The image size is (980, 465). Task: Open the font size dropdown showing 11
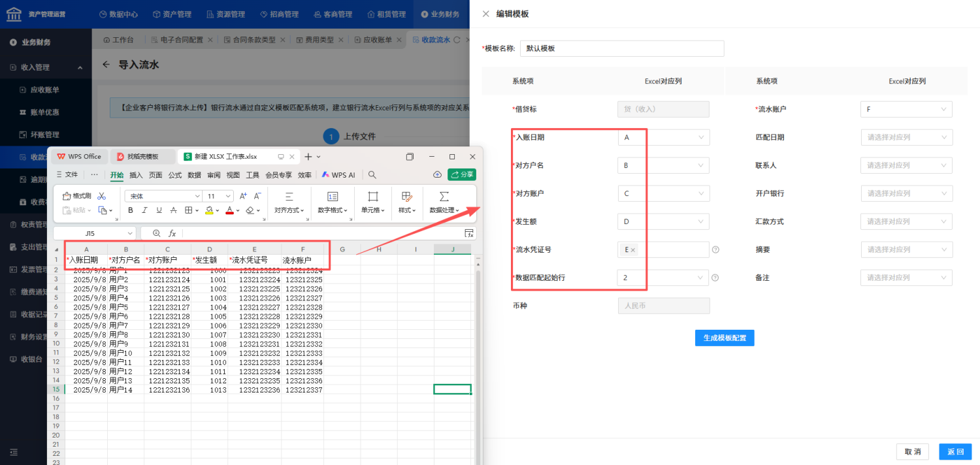(219, 196)
